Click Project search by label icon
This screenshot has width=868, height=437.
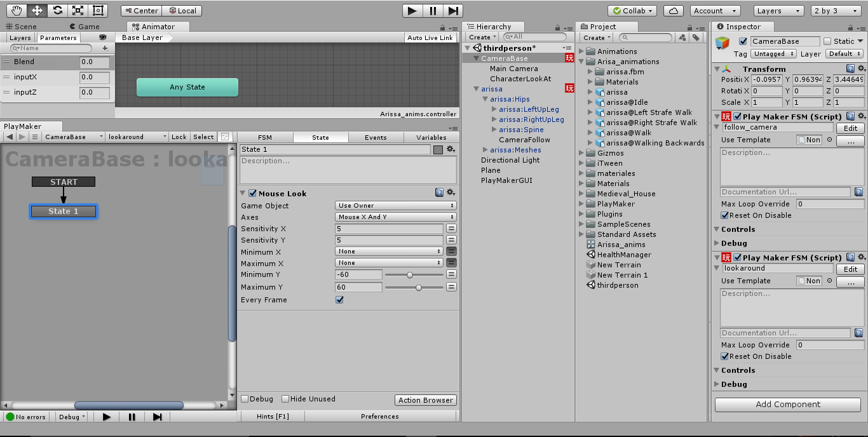696,37
